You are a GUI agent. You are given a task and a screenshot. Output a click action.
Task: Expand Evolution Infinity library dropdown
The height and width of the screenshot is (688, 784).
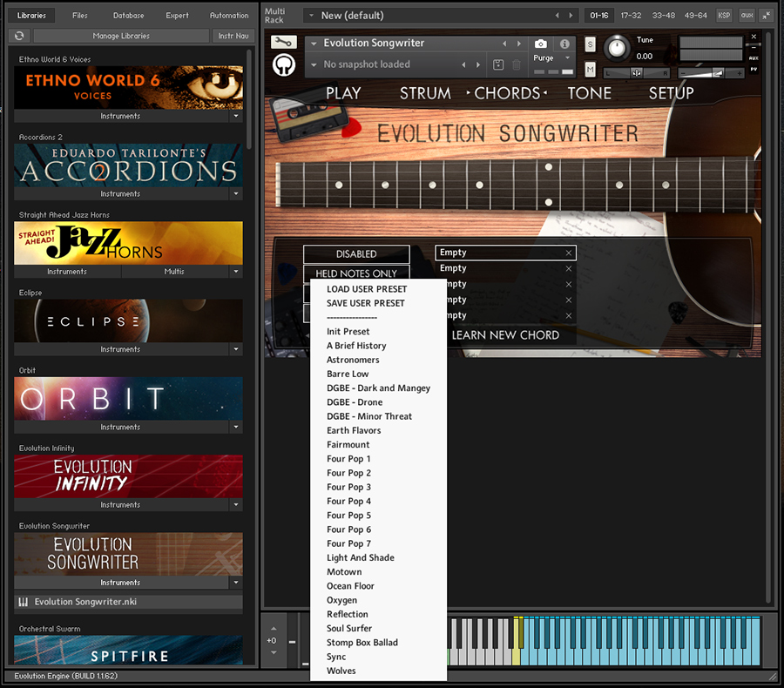pos(236,504)
